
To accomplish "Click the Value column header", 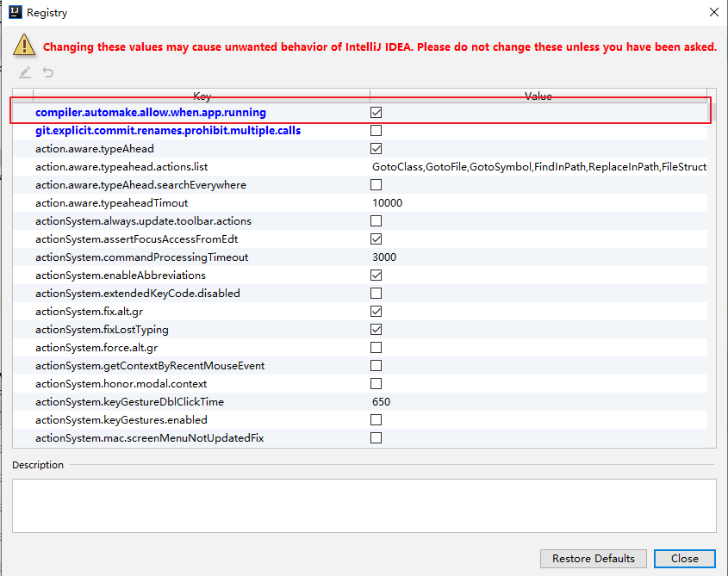I will 538,96.
